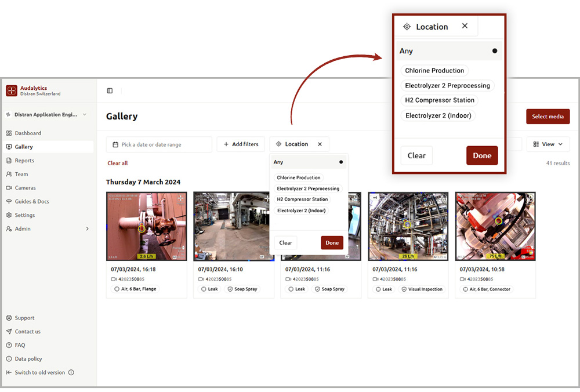Click the info icon beside Switch to old version
Viewport: 580px width, 392px height.
(x=71, y=372)
